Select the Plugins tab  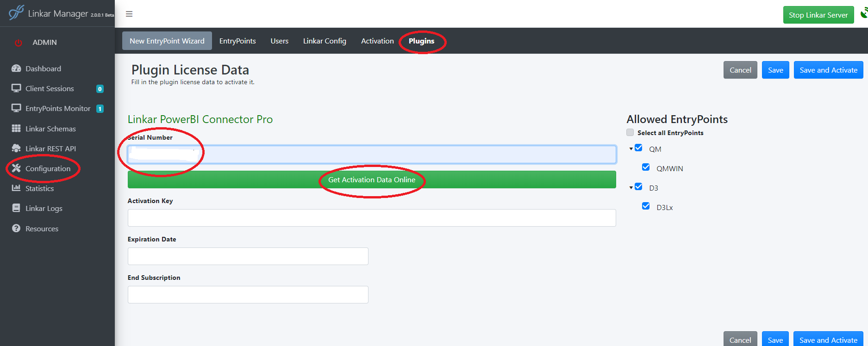tap(421, 41)
